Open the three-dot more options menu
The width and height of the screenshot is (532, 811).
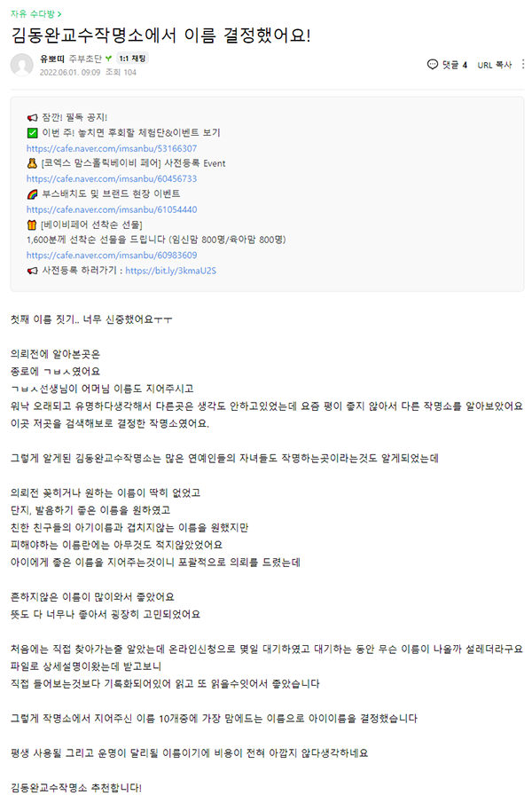point(523,64)
